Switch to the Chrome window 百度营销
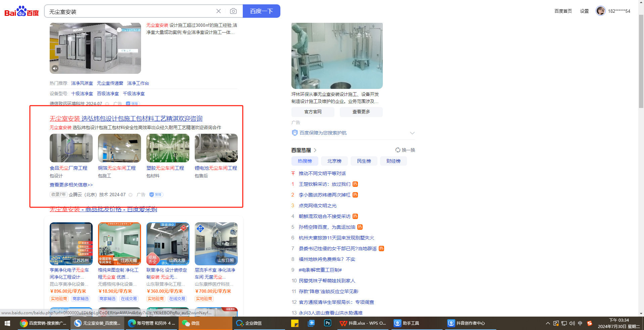 [x=43, y=323]
